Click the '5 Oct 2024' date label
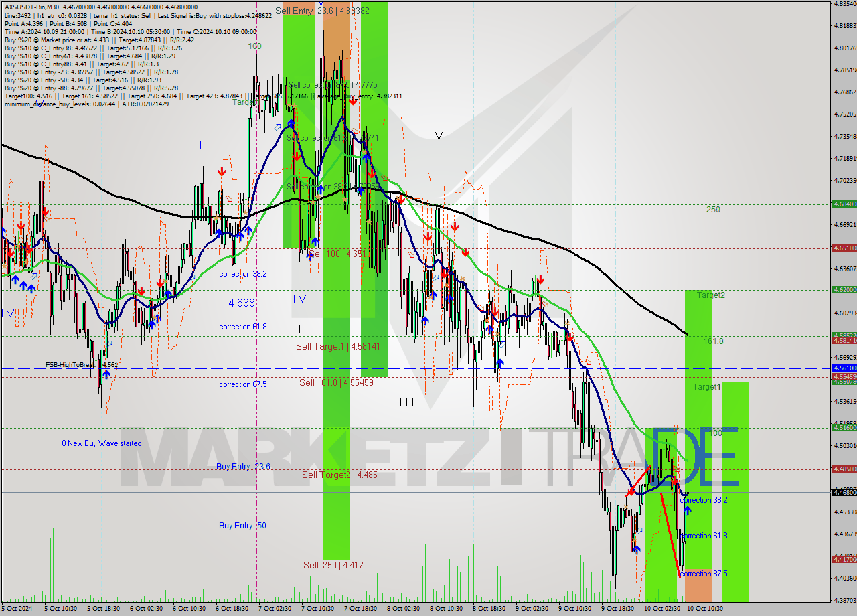The image size is (857, 616). click(16, 609)
